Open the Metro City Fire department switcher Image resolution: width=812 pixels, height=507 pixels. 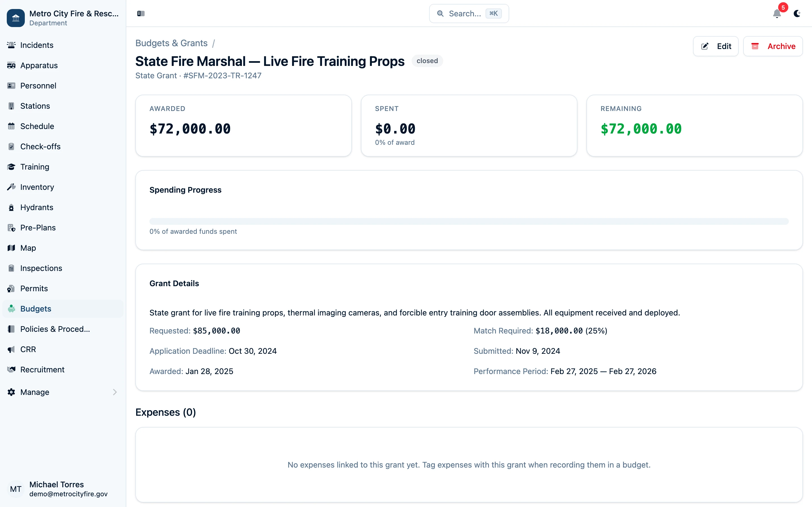(74, 18)
